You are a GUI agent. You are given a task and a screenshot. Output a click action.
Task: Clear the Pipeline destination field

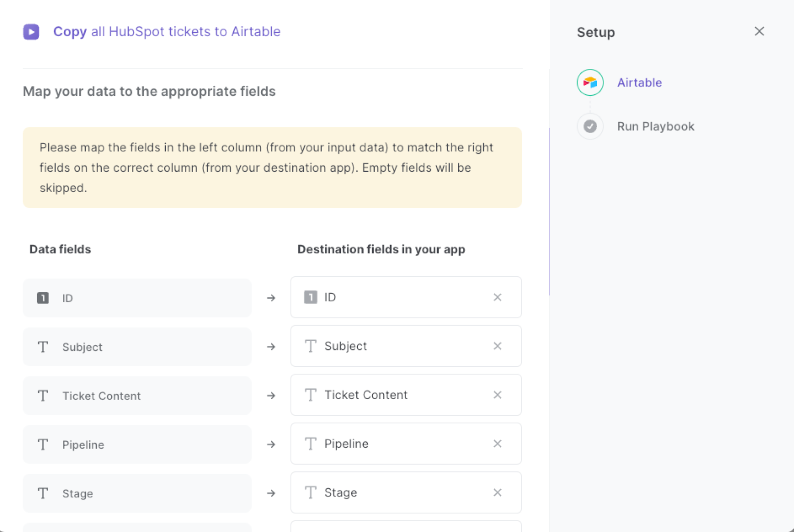pyautogui.click(x=497, y=444)
